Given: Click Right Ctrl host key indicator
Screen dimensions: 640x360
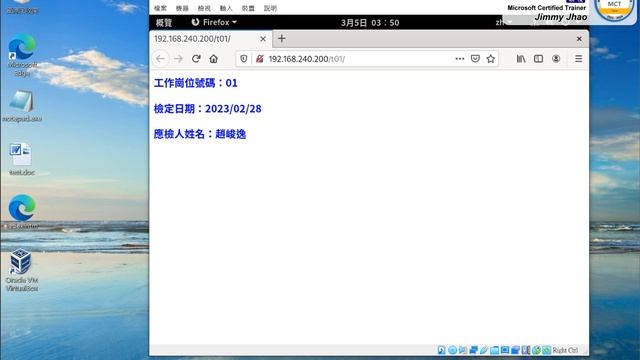Looking at the screenshot, I should click(565, 350).
